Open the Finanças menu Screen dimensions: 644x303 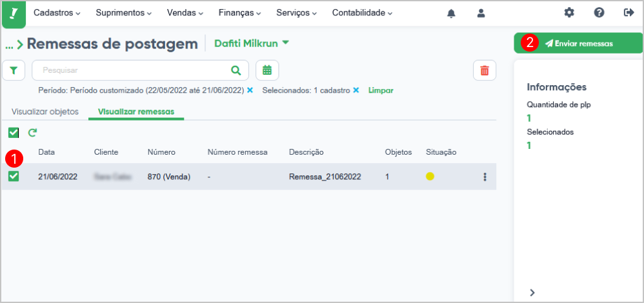pyautogui.click(x=240, y=13)
